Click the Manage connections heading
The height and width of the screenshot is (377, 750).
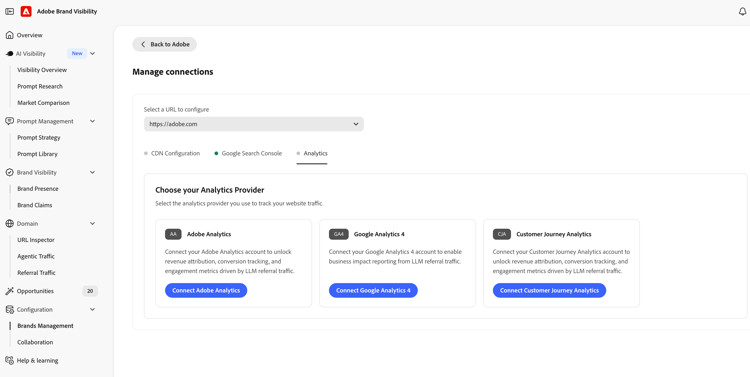173,72
